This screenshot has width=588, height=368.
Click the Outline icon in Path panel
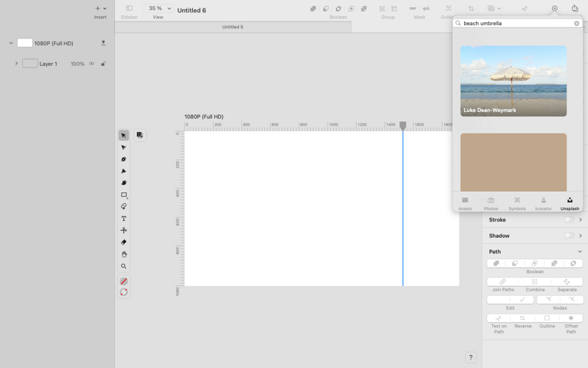547,318
